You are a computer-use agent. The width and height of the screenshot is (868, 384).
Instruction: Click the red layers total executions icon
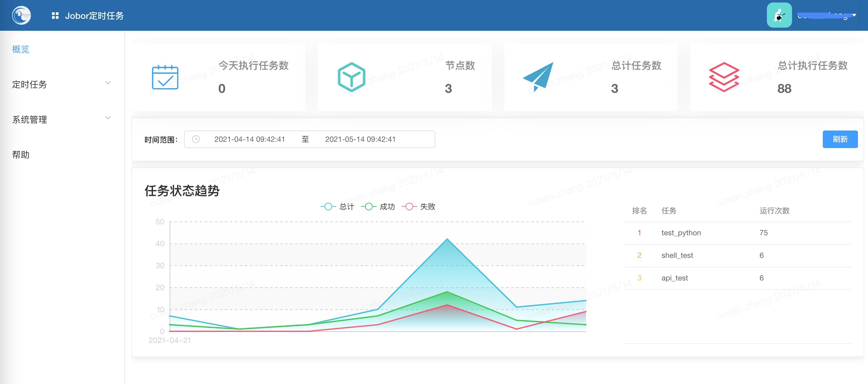[724, 77]
